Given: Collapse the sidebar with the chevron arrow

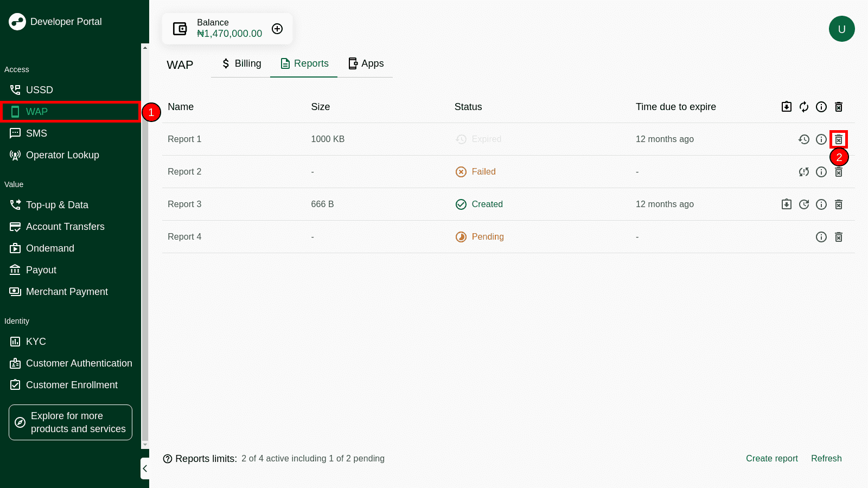Looking at the screenshot, I should 145,468.
